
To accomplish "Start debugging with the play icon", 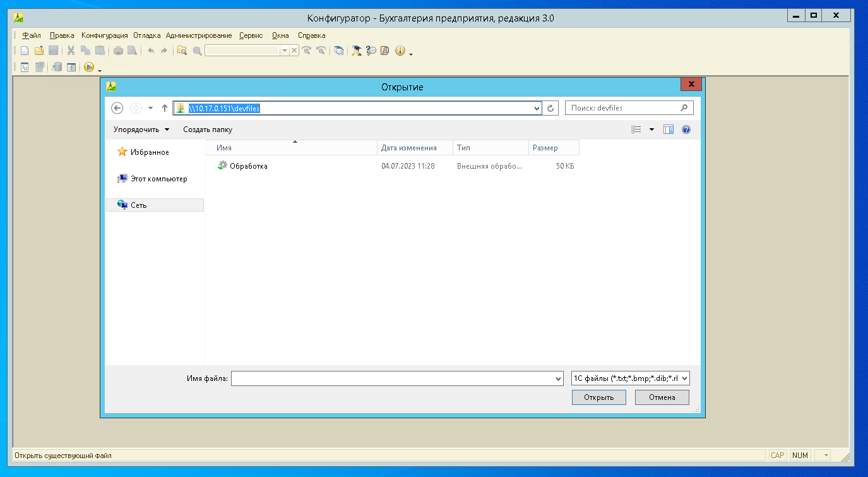I will (x=89, y=67).
